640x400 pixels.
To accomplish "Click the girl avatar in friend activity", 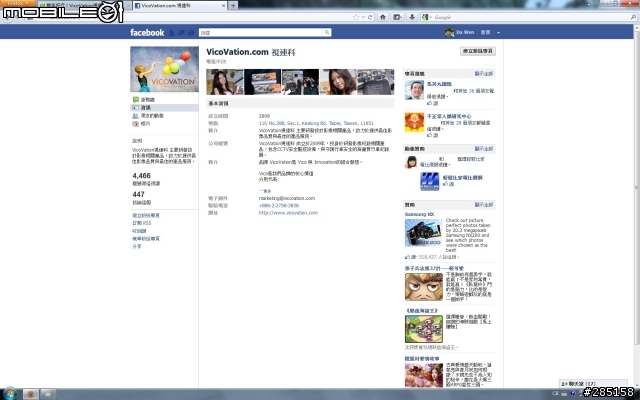I will pyautogui.click(x=411, y=162).
